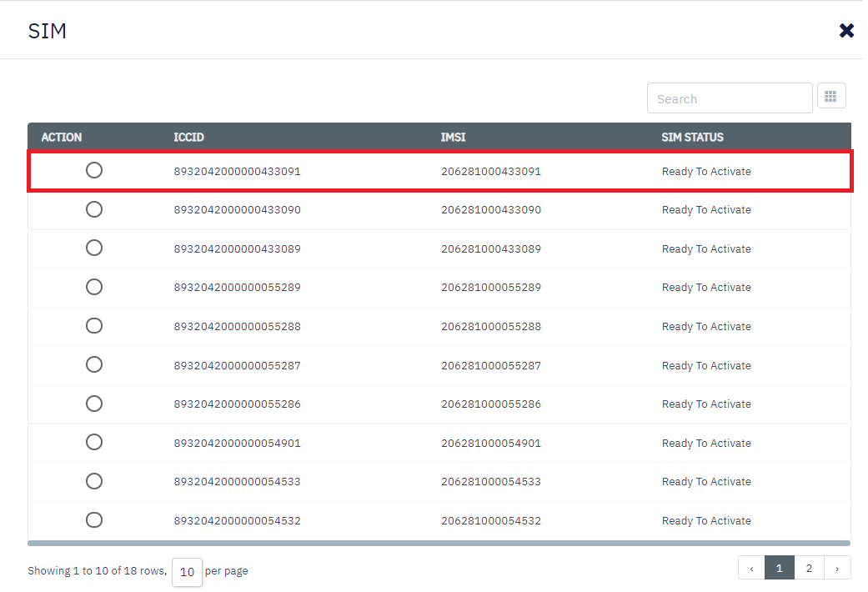Select the SIM with IMSI 206281000054901
Viewport: 868px width, 592px height.
pyautogui.click(x=94, y=442)
